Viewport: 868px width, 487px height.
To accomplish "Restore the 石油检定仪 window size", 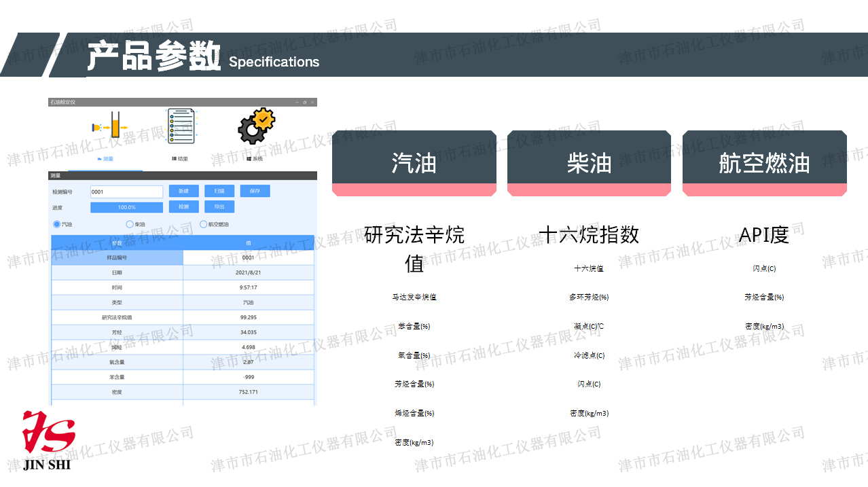I will tap(305, 102).
